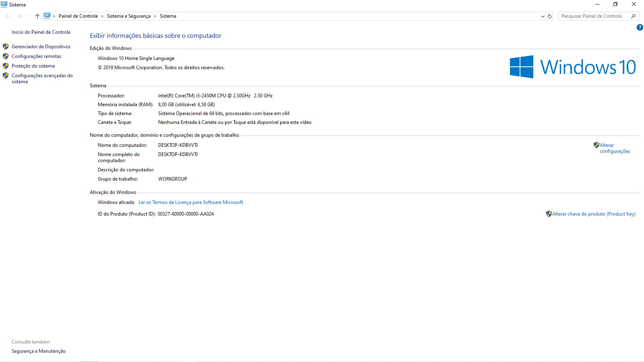Select the processor text Intel Core i5-2450M
This screenshot has height=362, width=644.
(215, 96)
